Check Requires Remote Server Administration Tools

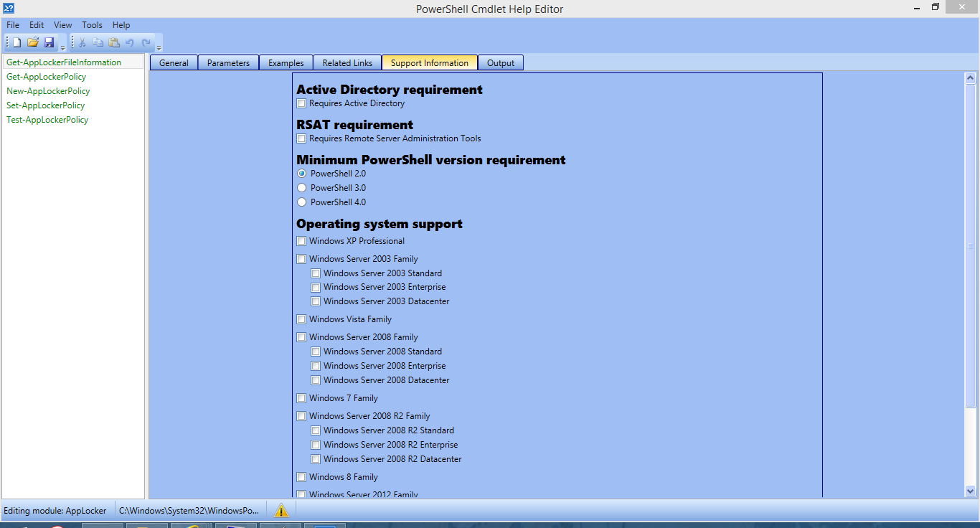pyautogui.click(x=301, y=138)
